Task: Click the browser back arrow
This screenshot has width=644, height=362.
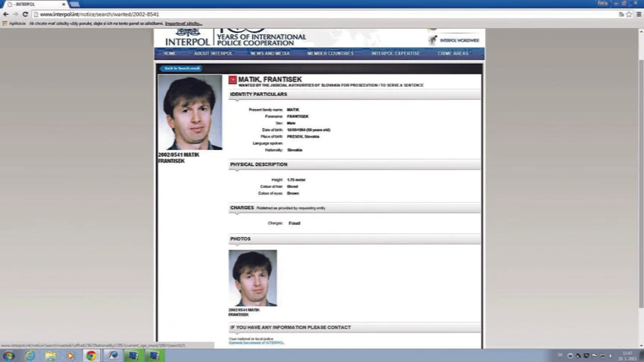Action: pos(6,14)
